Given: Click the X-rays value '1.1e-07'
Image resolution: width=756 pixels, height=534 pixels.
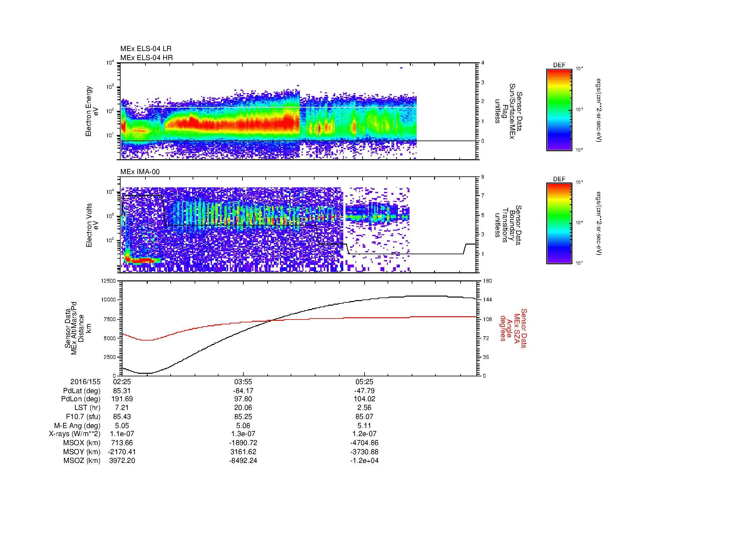Looking at the screenshot, I should 122,434.
